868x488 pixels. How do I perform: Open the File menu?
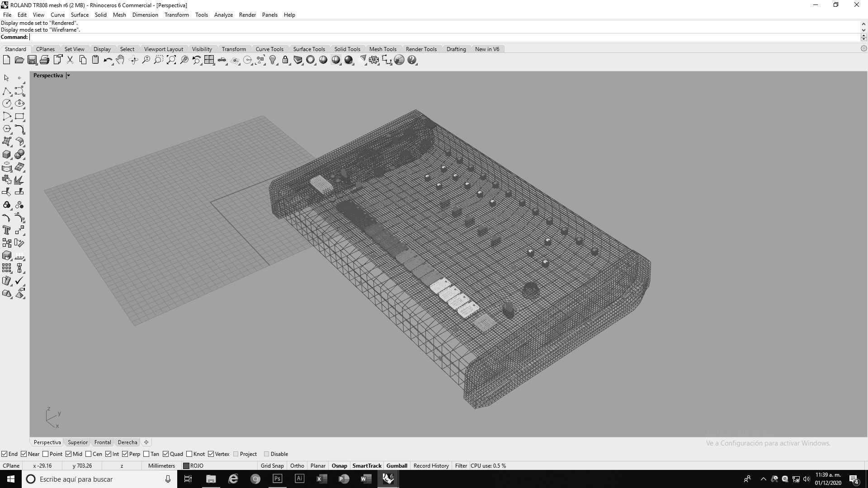click(x=7, y=15)
